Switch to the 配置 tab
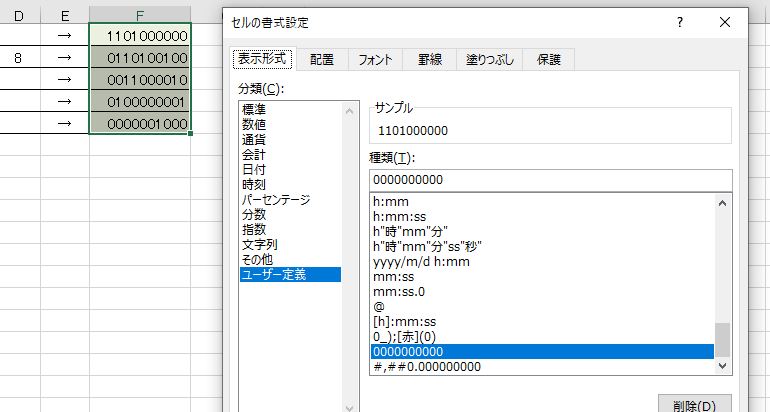The height and width of the screenshot is (412, 770). (322, 59)
